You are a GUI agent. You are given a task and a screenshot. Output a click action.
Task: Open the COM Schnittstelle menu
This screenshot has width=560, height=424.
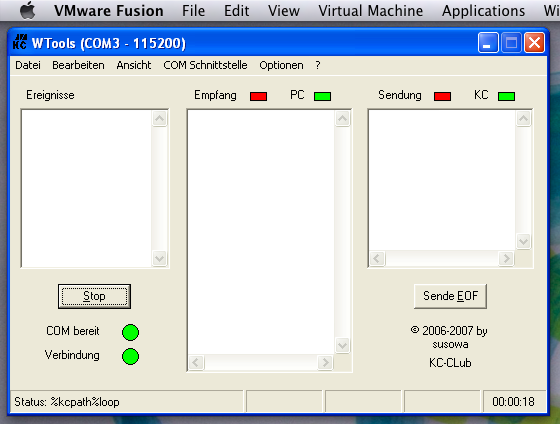205,65
